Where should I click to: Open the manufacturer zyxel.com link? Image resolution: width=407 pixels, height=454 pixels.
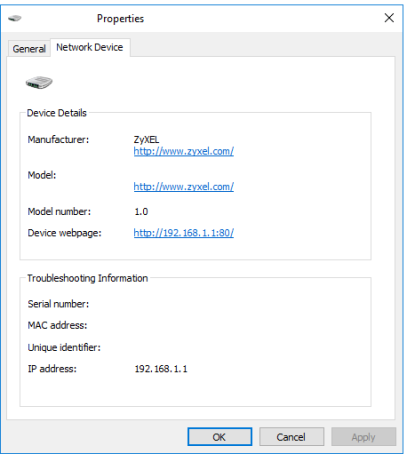(x=184, y=151)
